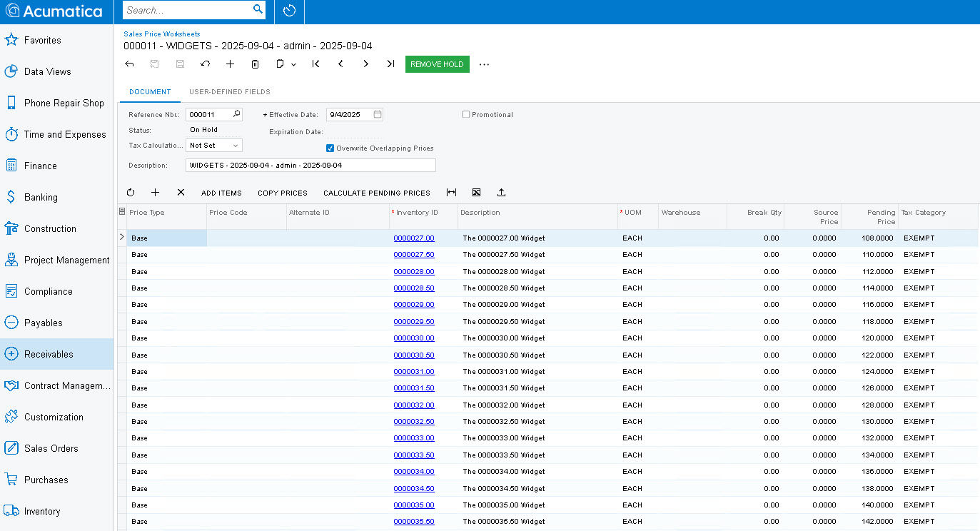Delete the selected grid row
Viewport: 980px width, 531px height.
click(181, 193)
